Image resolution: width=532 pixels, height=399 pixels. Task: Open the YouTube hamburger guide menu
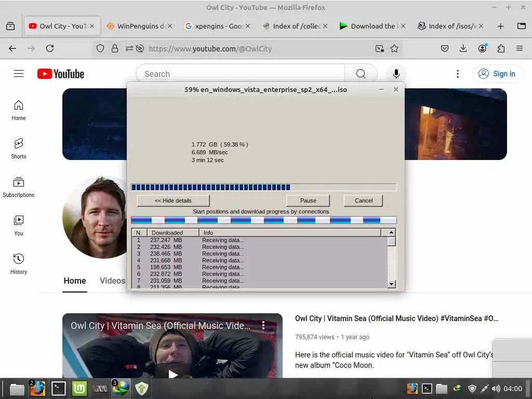coord(19,74)
